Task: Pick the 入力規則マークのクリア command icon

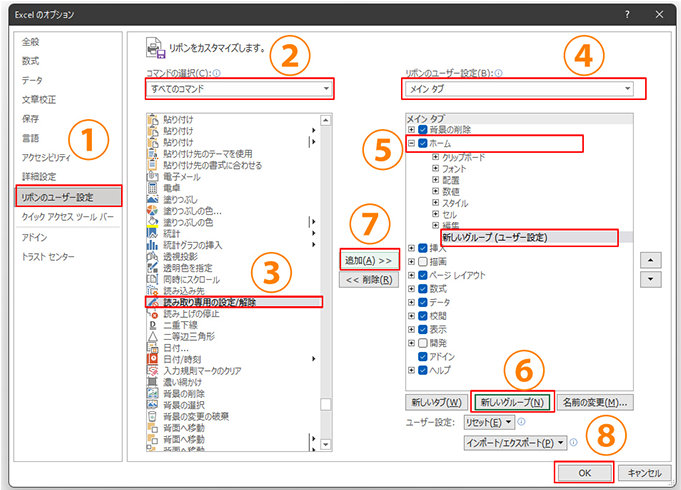Action: (152, 371)
